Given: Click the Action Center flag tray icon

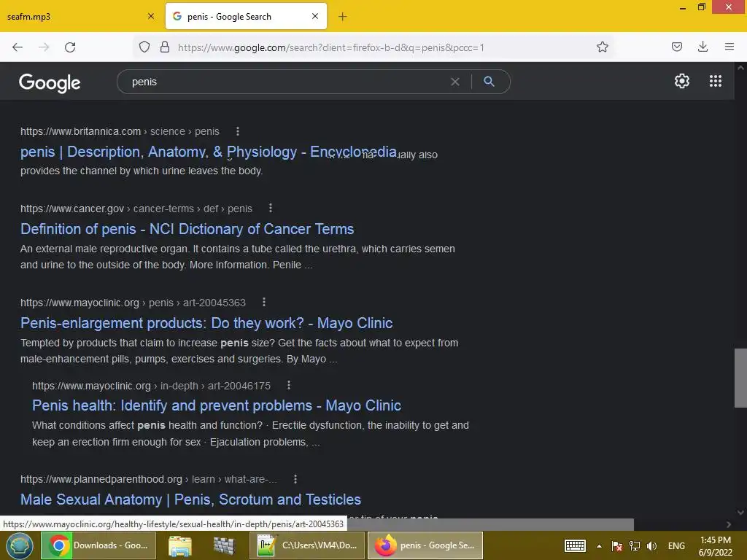Looking at the screenshot, I should point(617,546).
